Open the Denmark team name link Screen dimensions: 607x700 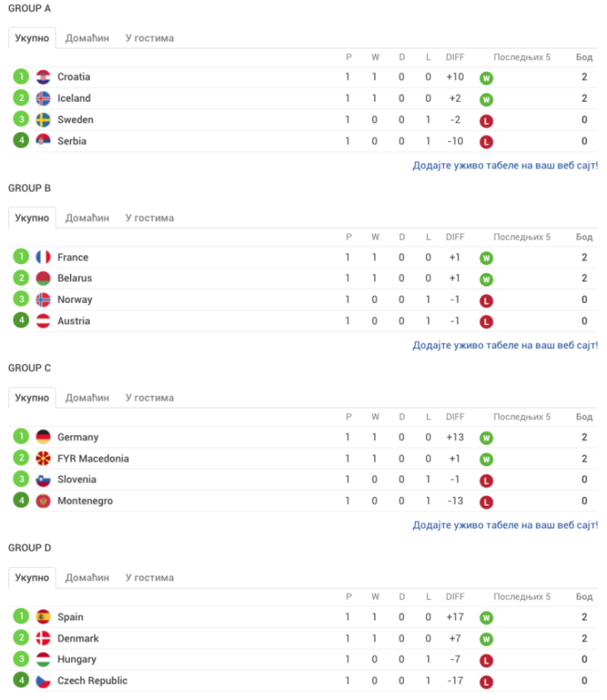[x=78, y=639]
